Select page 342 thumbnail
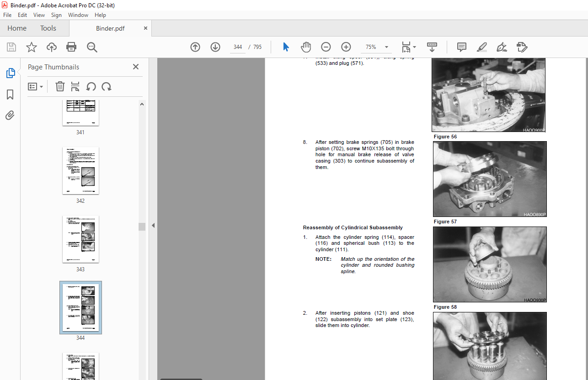Screen dimensions: 588x380 pos(80,171)
